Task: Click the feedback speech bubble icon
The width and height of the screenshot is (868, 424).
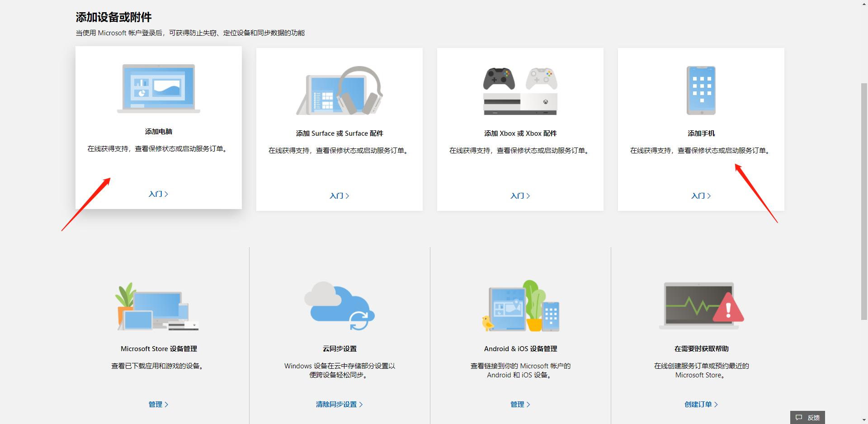Action: point(799,417)
